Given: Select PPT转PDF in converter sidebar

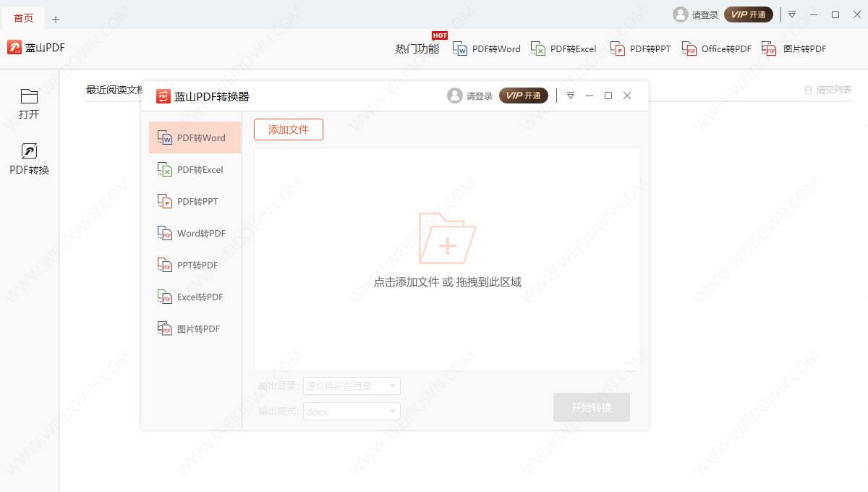Looking at the screenshot, I should point(195,265).
